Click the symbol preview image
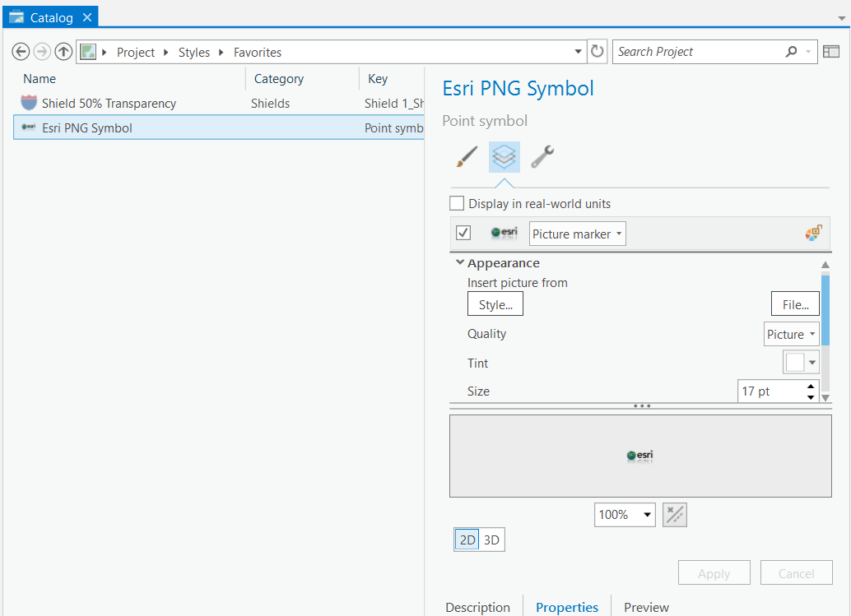Image resolution: width=851 pixels, height=616 pixels. pyautogui.click(x=639, y=456)
